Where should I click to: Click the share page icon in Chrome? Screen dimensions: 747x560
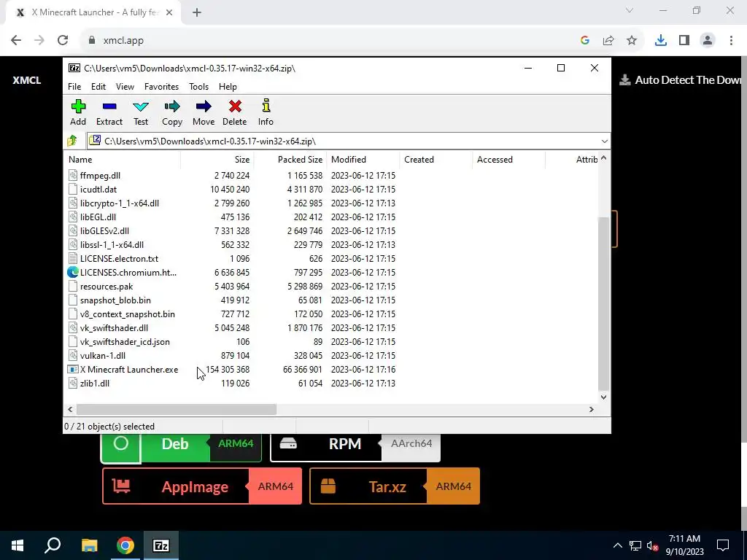[608, 41]
